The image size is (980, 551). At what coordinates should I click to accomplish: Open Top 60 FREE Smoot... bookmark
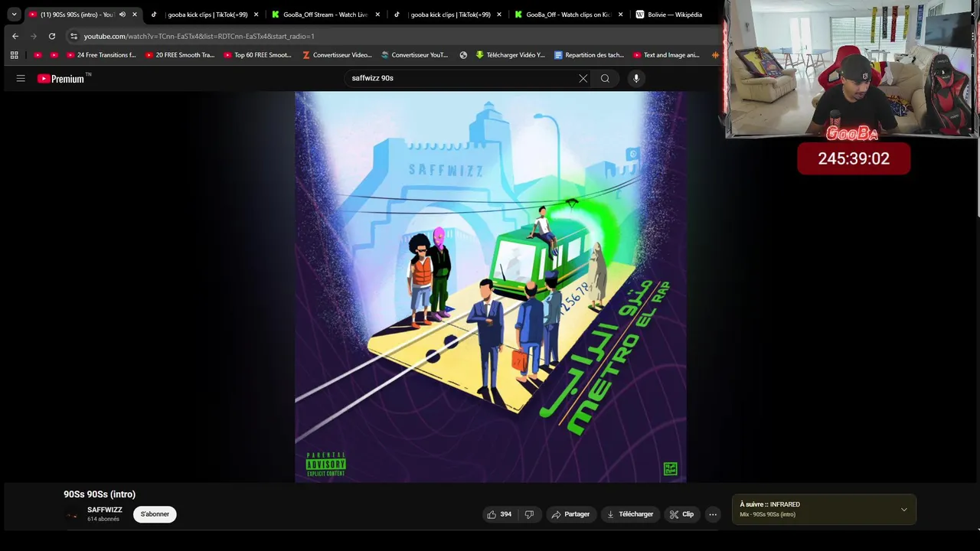click(x=257, y=55)
